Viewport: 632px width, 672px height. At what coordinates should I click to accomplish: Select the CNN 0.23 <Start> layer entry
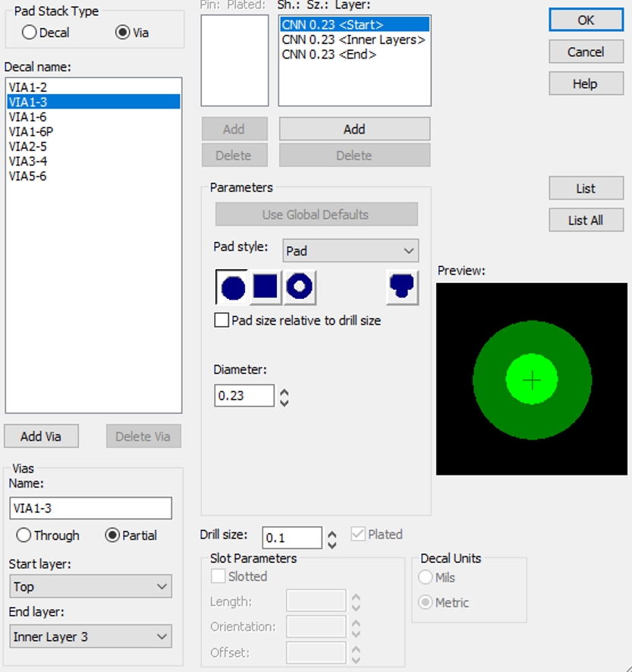pos(354,24)
